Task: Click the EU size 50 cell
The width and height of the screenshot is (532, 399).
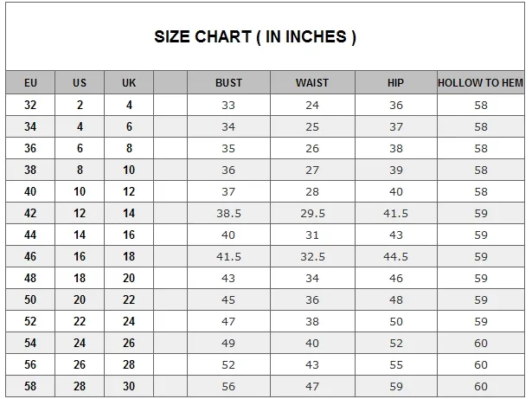Action: 30,299
